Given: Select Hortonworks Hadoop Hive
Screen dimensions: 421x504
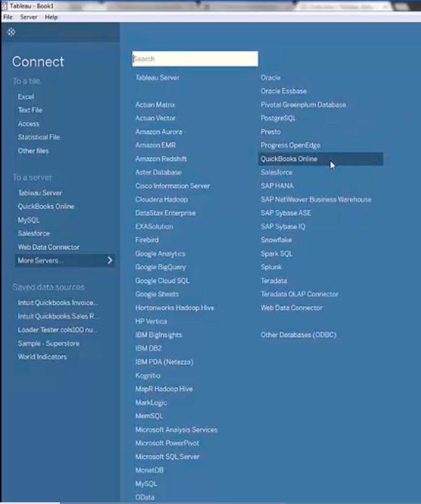Looking at the screenshot, I should click(x=174, y=308).
